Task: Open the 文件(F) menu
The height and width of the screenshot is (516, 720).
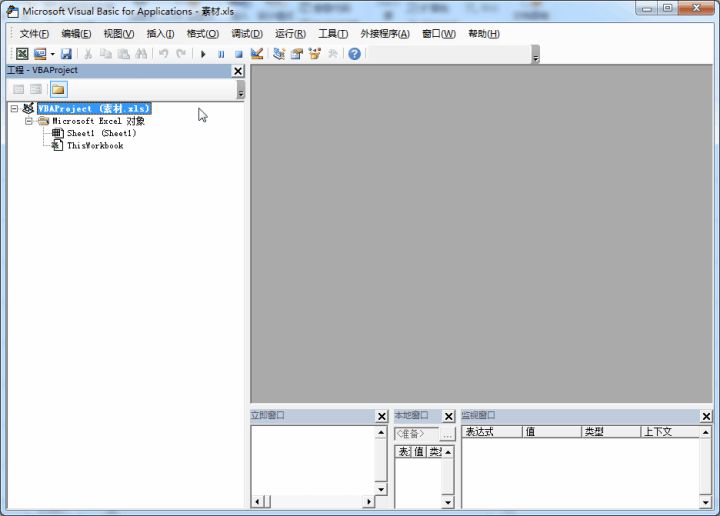Action: 34,34
